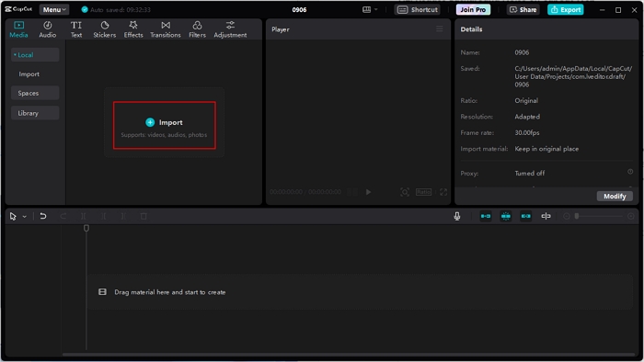The height and width of the screenshot is (362, 644).
Task: Toggle preview axis
Action: [546, 216]
